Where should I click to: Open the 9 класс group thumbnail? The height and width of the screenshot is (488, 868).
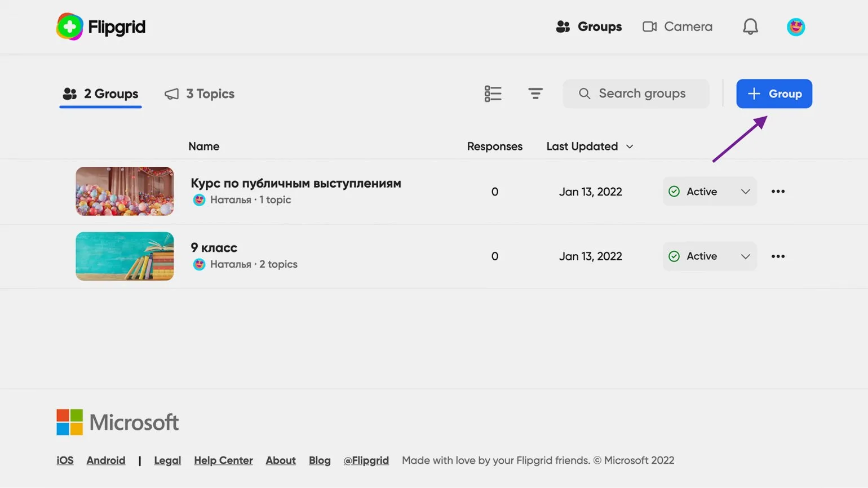pos(125,256)
